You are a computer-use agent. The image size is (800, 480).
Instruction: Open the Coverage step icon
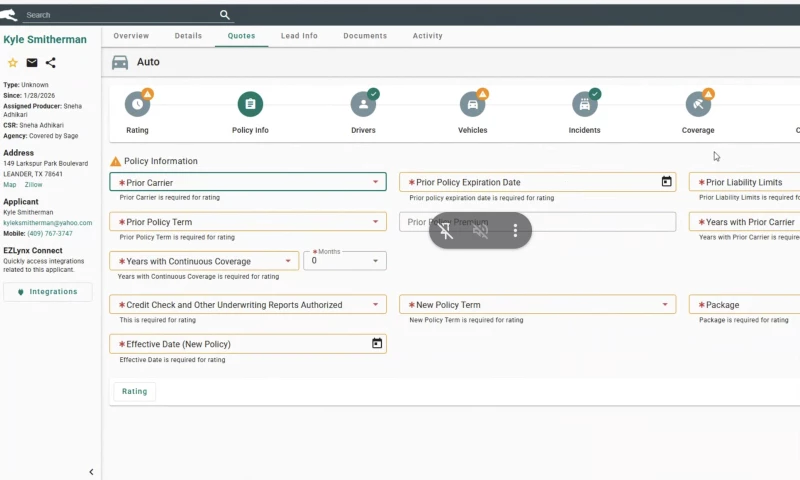(x=698, y=104)
